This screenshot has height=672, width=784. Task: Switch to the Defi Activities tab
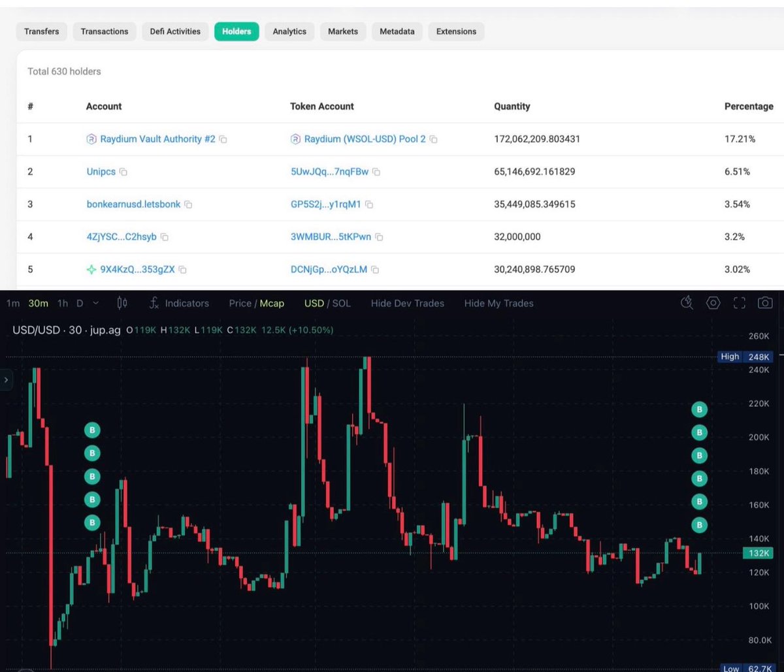coord(176,31)
